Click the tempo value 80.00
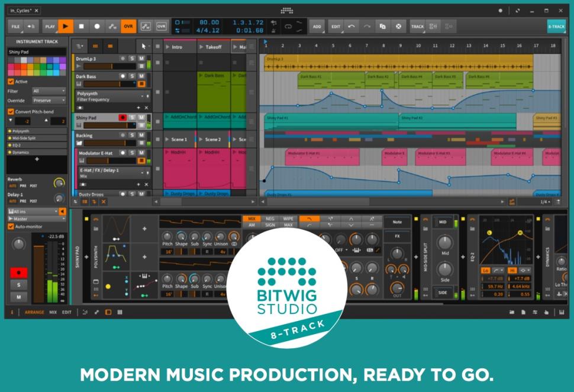This screenshot has width=574, height=392. click(x=209, y=22)
